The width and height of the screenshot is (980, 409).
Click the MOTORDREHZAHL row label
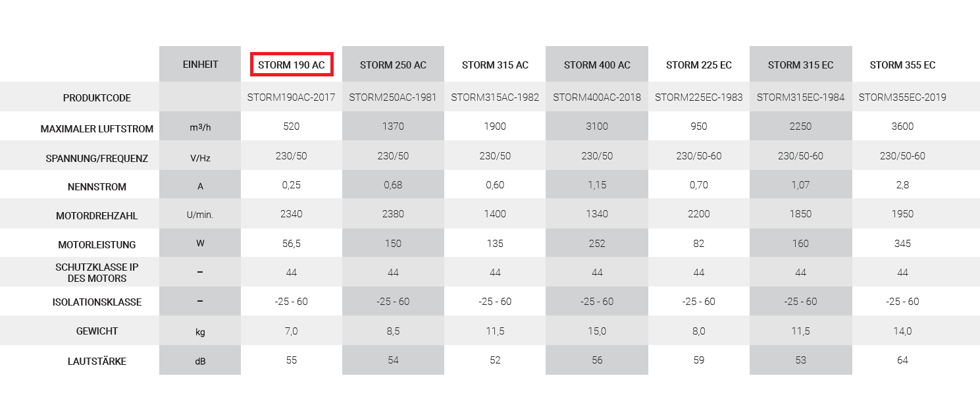(97, 216)
